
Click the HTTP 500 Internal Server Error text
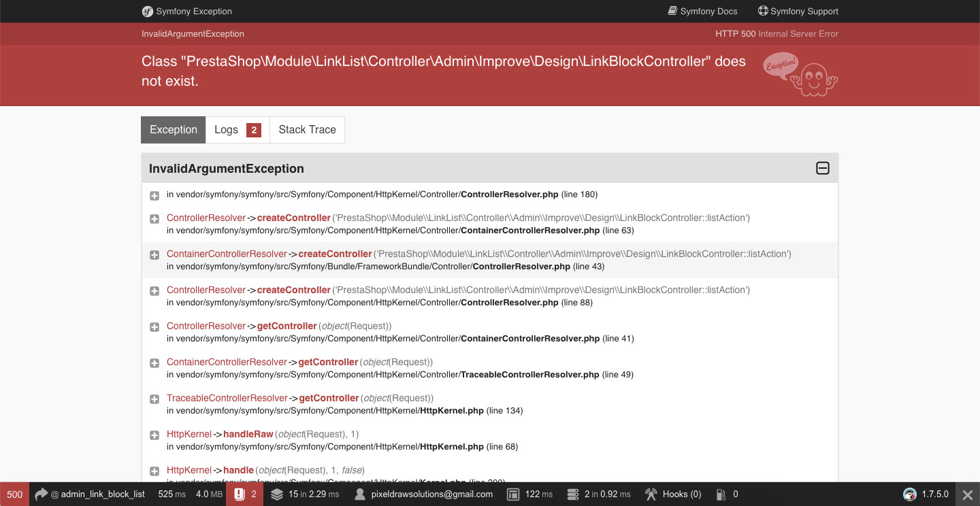click(x=777, y=34)
